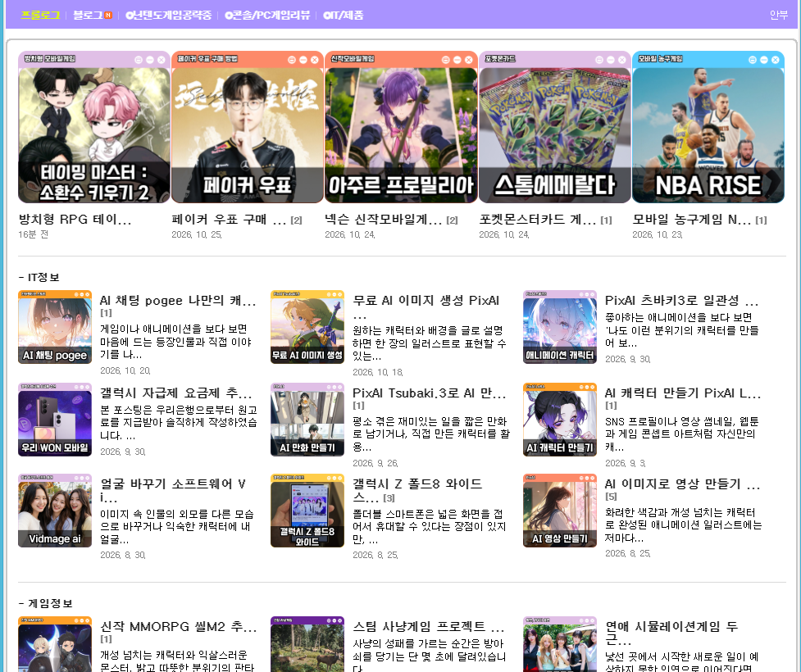801x672 pixels.
Task: Open post titled 방치형 RPG 테이…
Action: pos(75,219)
